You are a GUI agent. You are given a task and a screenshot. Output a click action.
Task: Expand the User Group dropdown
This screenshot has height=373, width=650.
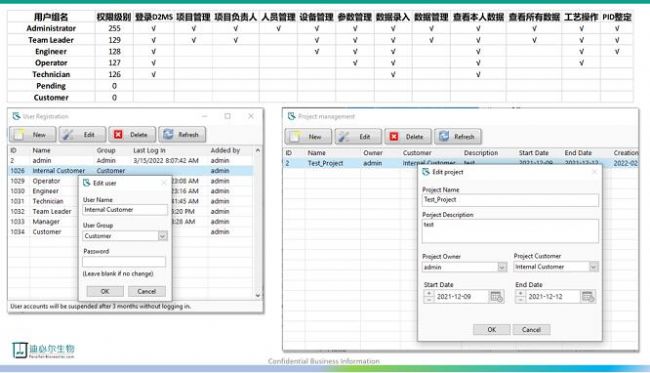pyautogui.click(x=162, y=236)
